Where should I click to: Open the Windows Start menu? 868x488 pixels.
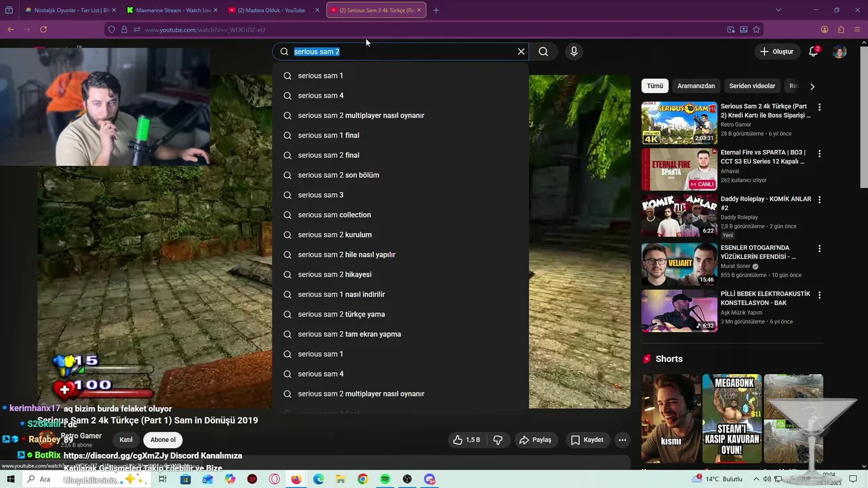(11, 479)
